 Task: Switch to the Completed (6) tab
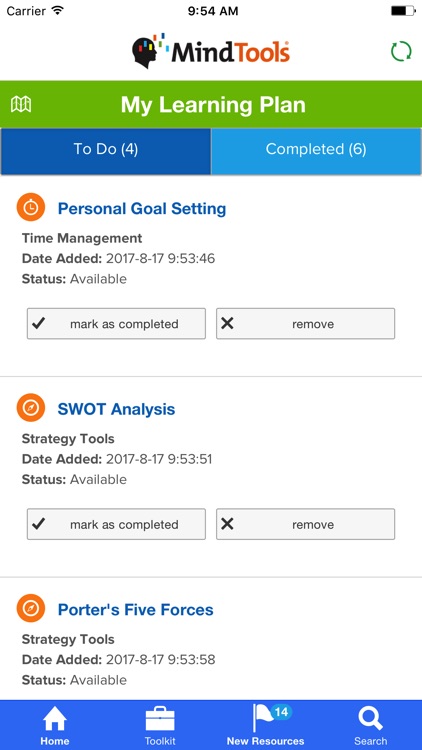[316, 149]
